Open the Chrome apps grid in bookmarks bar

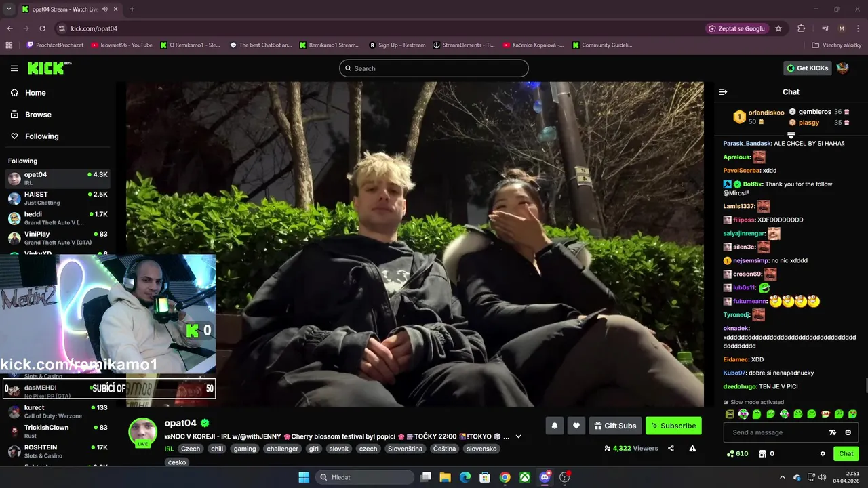(9, 45)
